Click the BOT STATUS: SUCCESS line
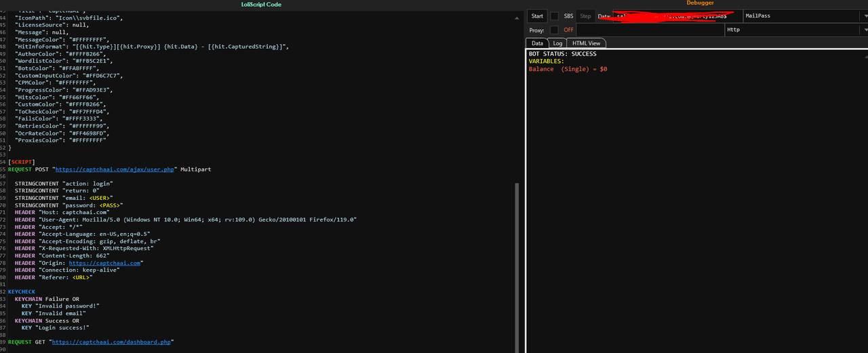Screen dimensions: 868x353 pos(562,54)
